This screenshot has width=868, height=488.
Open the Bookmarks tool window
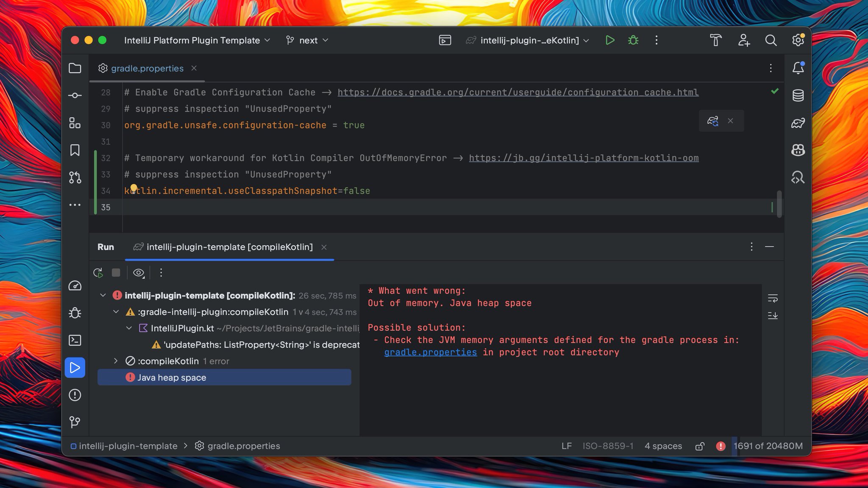[75, 150]
